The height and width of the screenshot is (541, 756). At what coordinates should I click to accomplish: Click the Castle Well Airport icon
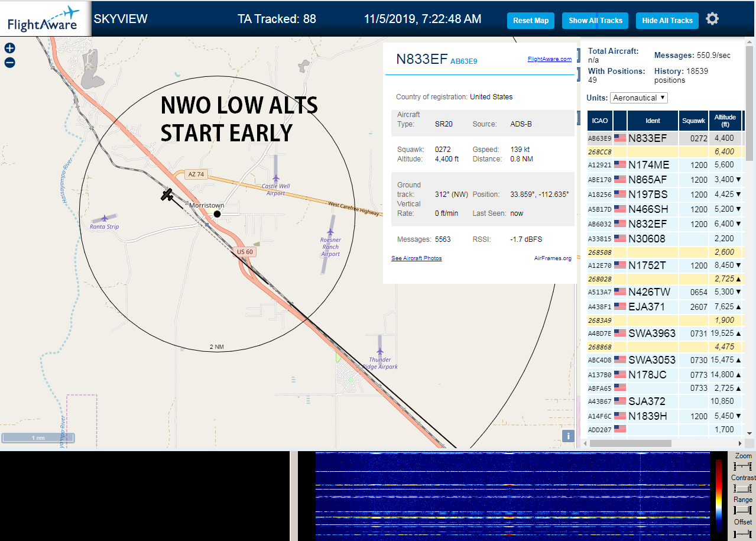(275, 177)
